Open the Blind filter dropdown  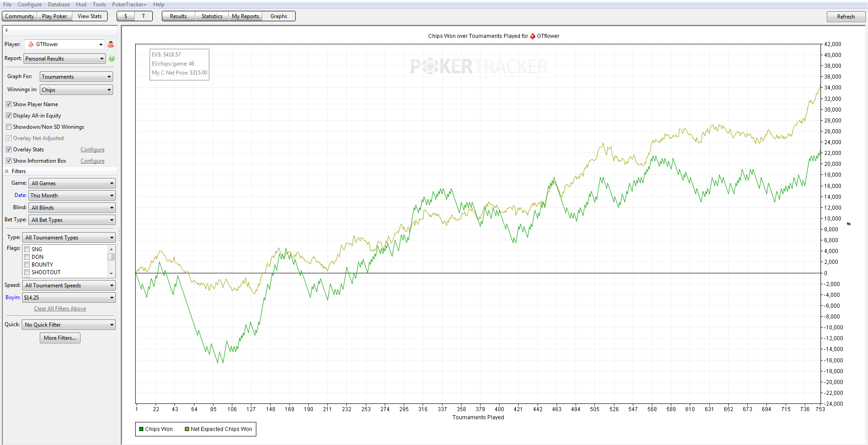[x=72, y=208]
